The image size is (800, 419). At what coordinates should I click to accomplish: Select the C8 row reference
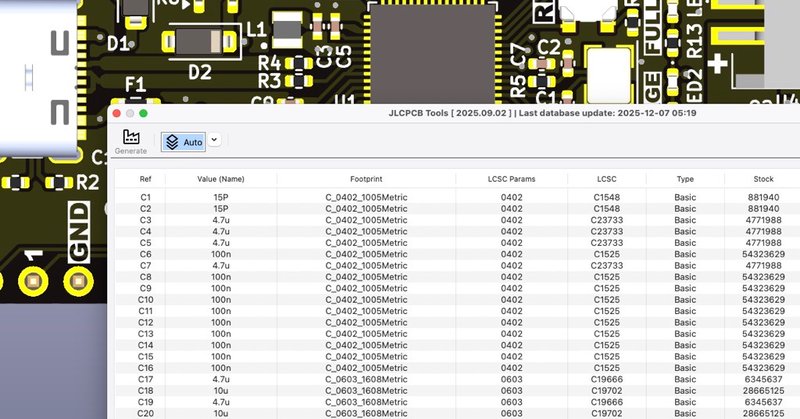coord(145,277)
